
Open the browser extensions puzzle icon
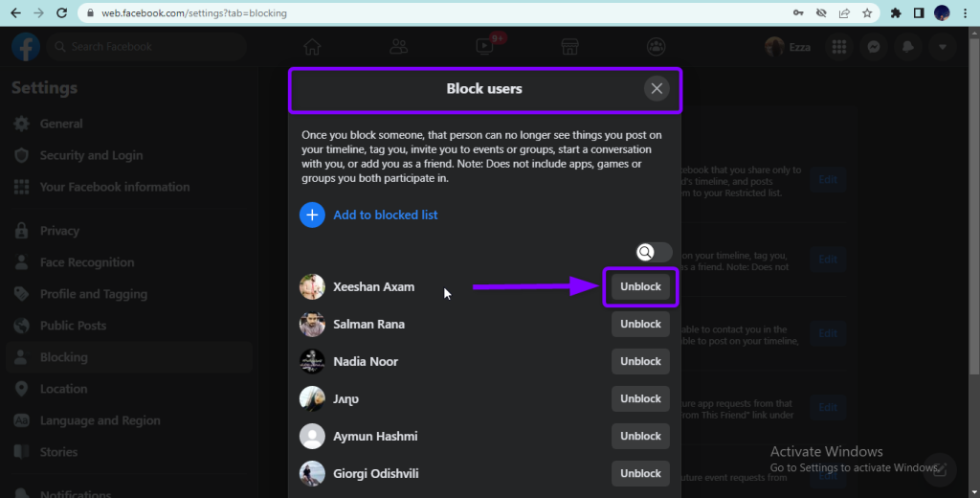point(896,12)
